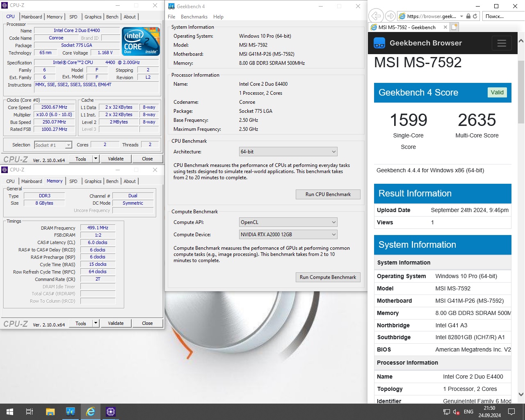Click Close button in top CPU-Z window
The image size is (525, 420).
point(147,159)
